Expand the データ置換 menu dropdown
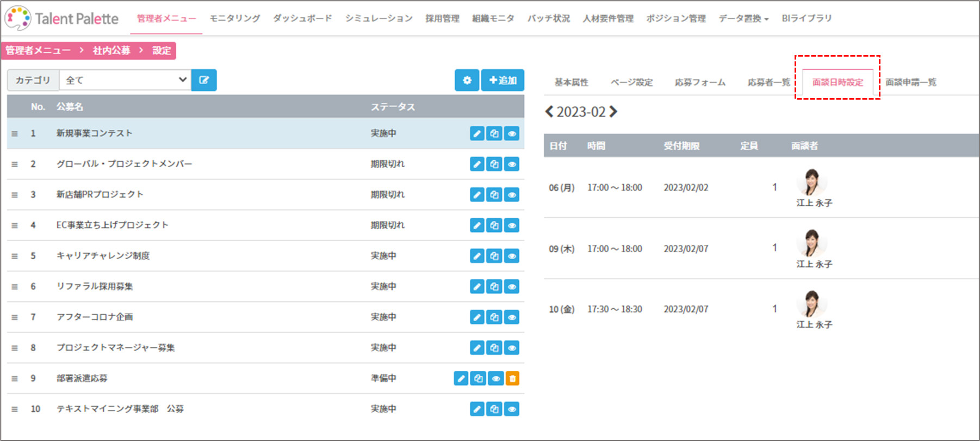This screenshot has width=980, height=441. pos(743,19)
